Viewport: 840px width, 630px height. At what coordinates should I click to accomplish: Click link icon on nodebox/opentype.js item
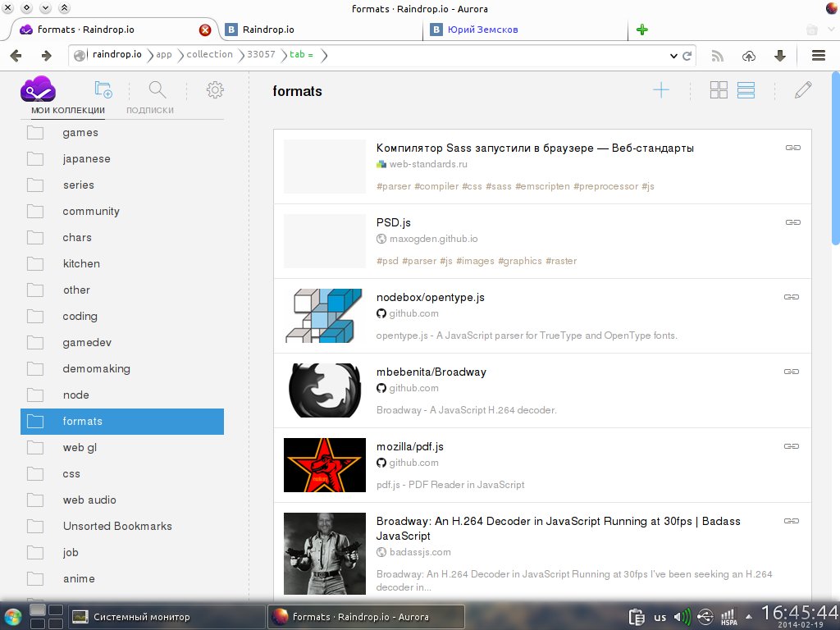[x=792, y=297]
